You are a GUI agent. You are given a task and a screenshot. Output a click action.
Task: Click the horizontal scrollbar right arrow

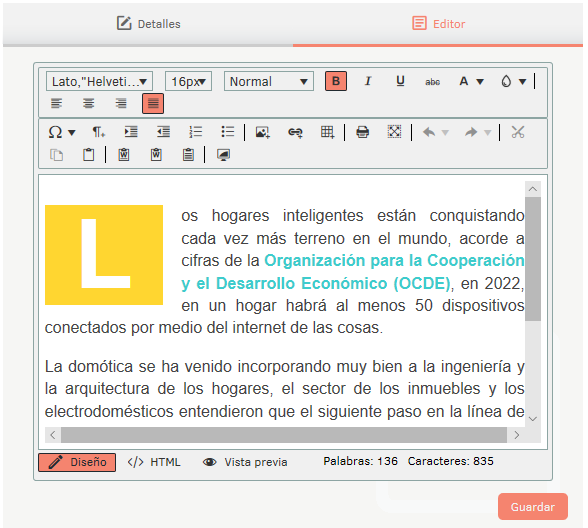click(517, 435)
